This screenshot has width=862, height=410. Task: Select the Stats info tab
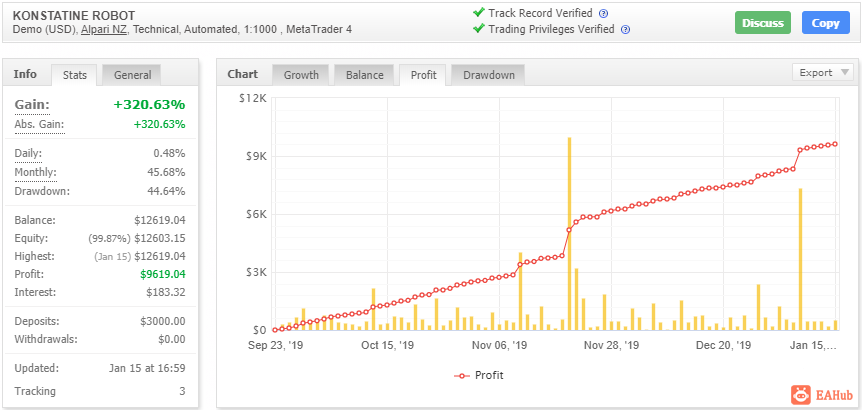(74, 75)
